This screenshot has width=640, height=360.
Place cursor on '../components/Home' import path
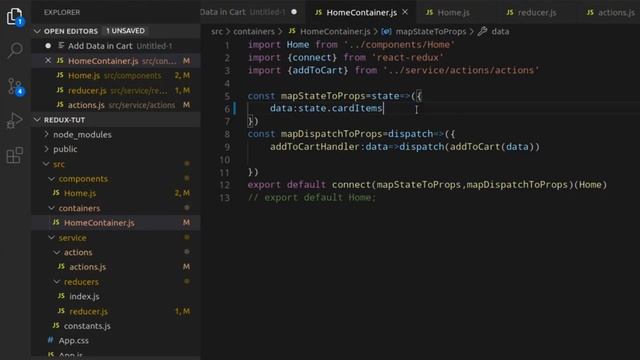pos(399,44)
